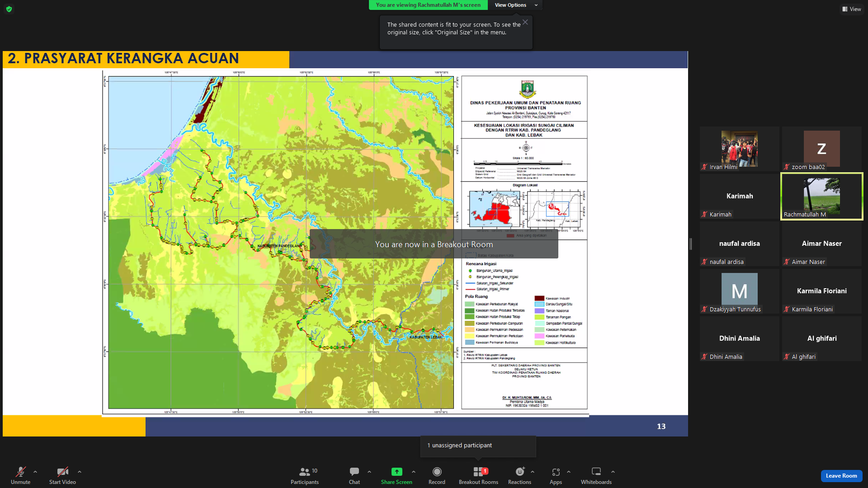Image resolution: width=868 pixels, height=488 pixels.
Task: Click the 1 unassigned participant tooltip
Action: 478,446
